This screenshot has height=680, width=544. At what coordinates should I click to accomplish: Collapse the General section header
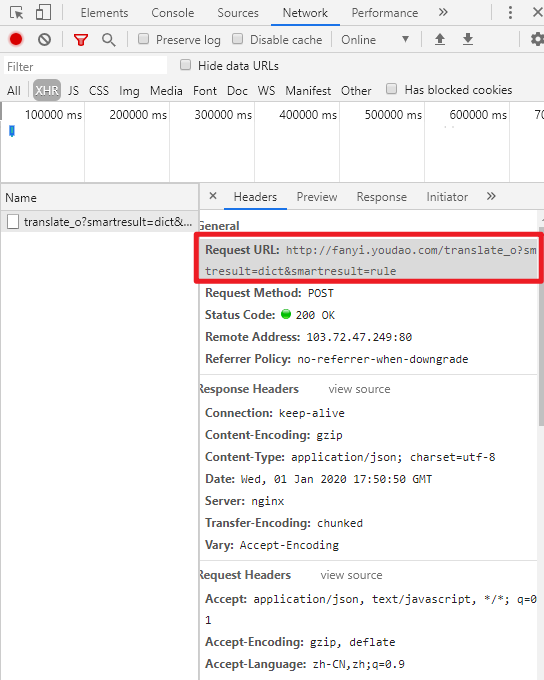point(220,226)
